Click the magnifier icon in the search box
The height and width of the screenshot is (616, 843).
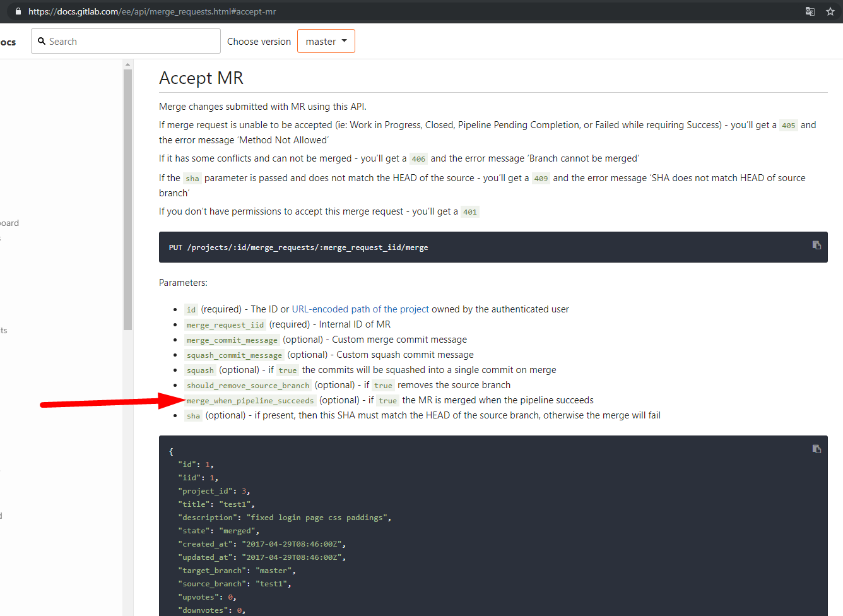click(x=41, y=40)
